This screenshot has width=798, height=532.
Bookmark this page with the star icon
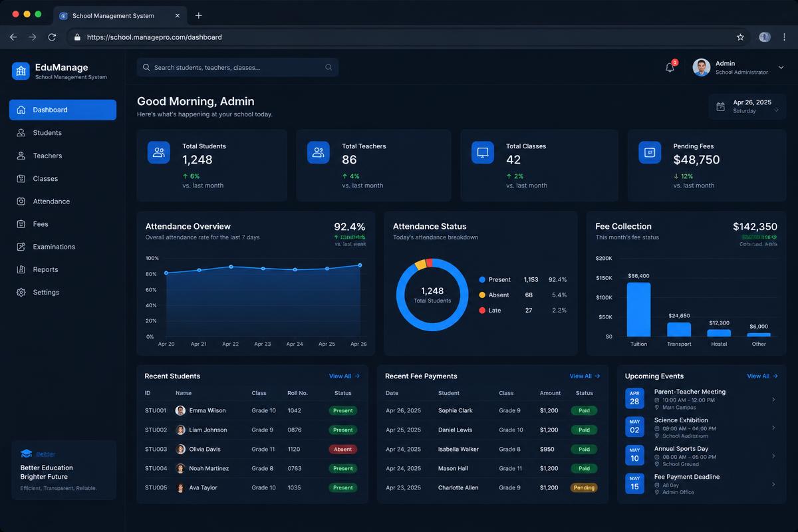[x=740, y=37]
